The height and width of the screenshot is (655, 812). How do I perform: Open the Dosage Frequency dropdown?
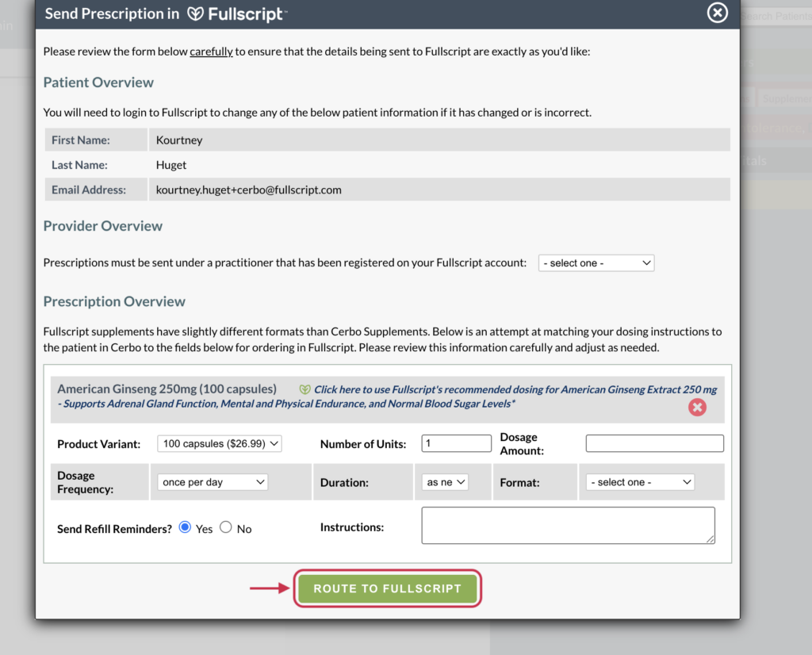[213, 482]
